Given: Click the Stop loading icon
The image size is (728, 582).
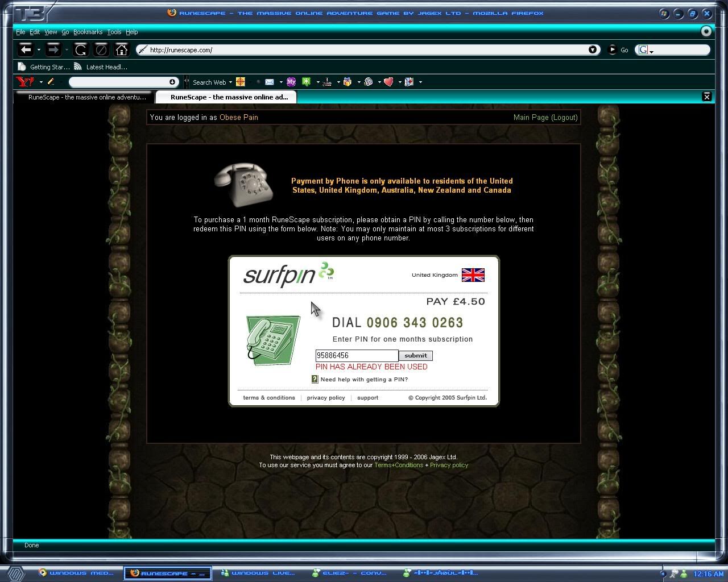Looking at the screenshot, I should pos(101,50).
